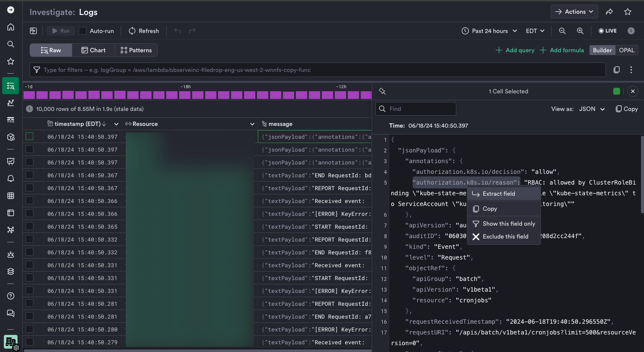This screenshot has height=352, width=644.
Task: Click Add formula
Action: click(x=561, y=50)
